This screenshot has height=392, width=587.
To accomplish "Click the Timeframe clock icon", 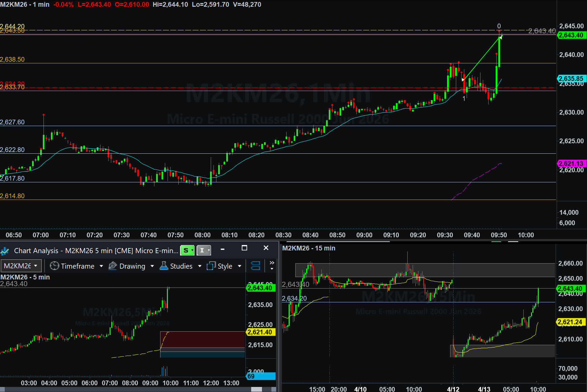I will pos(54,266).
